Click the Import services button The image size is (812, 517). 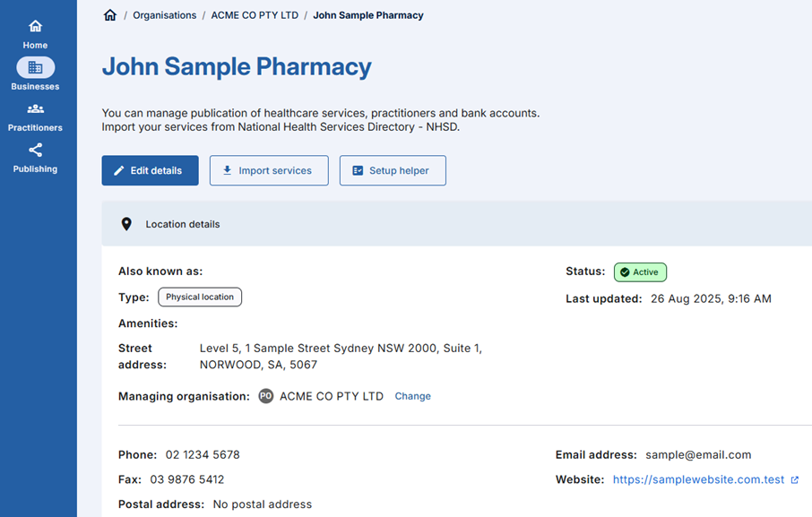point(269,170)
